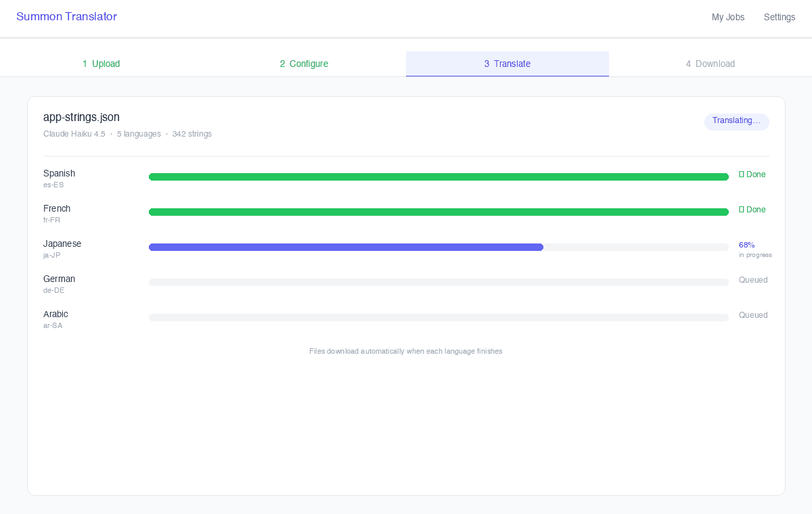Select the Translate step tab
Screen dimensions: 812x514
pos(507,64)
